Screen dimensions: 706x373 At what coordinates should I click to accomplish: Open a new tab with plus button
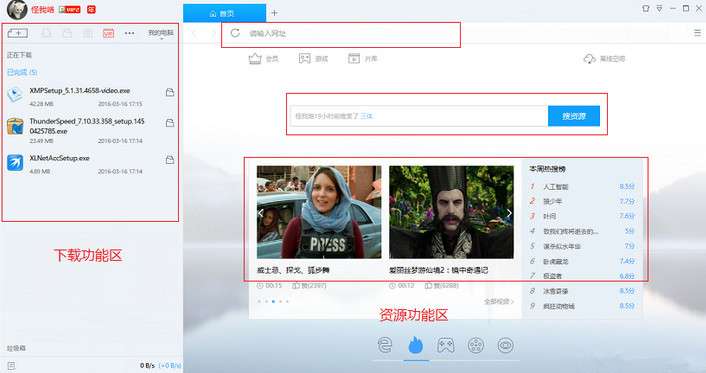pos(274,13)
